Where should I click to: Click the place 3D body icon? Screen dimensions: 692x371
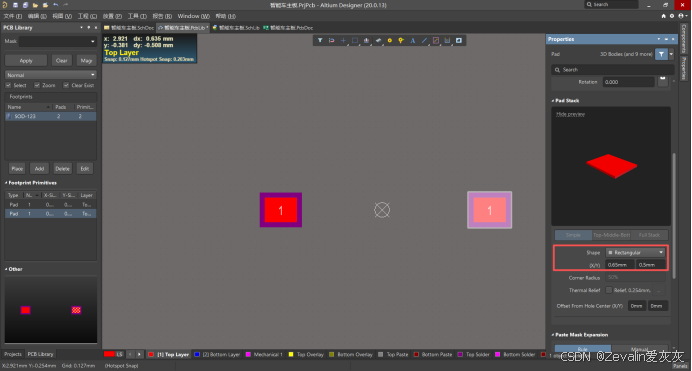(378, 40)
